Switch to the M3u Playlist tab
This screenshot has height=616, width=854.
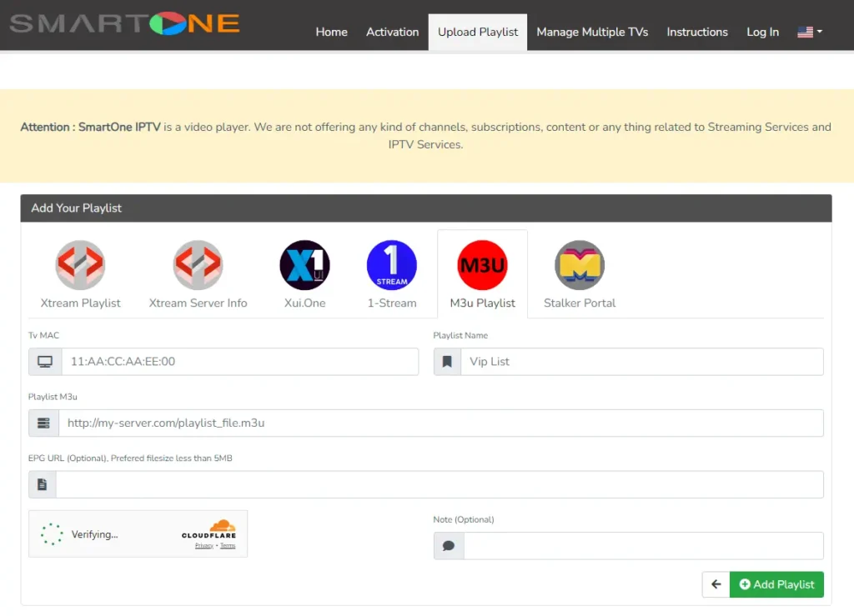click(482, 275)
